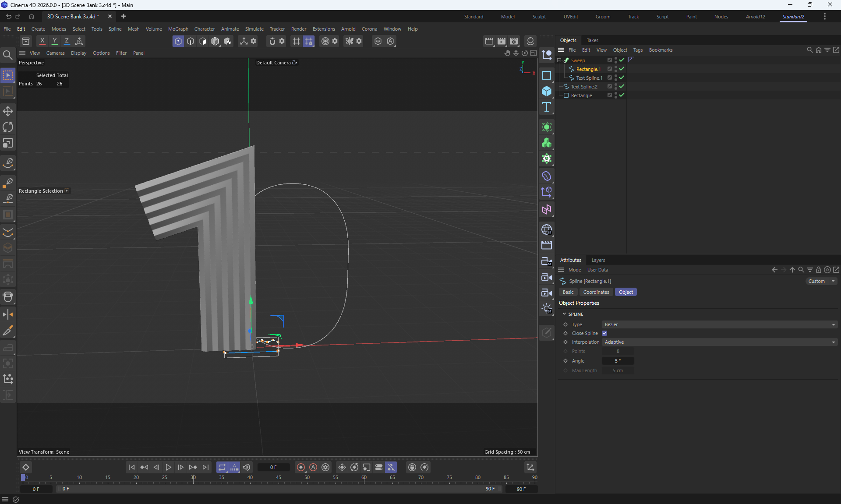Collapse the Sweep object hierarchy
The image size is (841, 504).
pyautogui.click(x=559, y=60)
